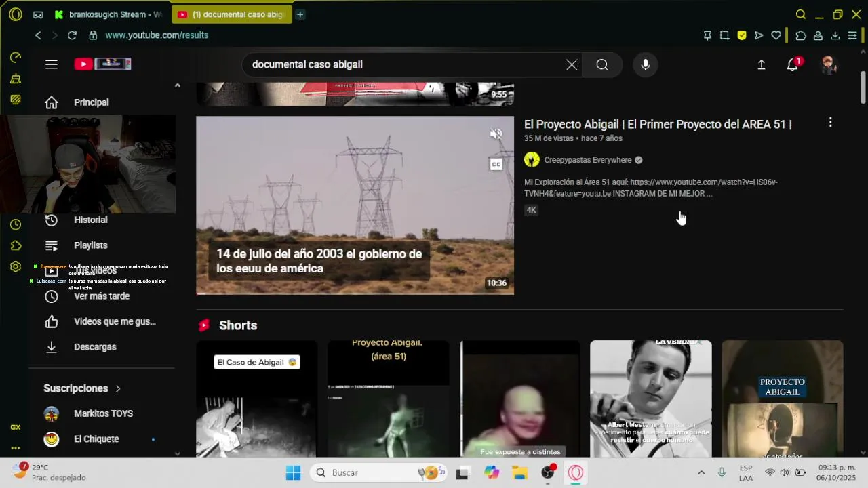The height and width of the screenshot is (488, 868).
Task: Switch to the brankosugich Stream tab
Action: 108,14
